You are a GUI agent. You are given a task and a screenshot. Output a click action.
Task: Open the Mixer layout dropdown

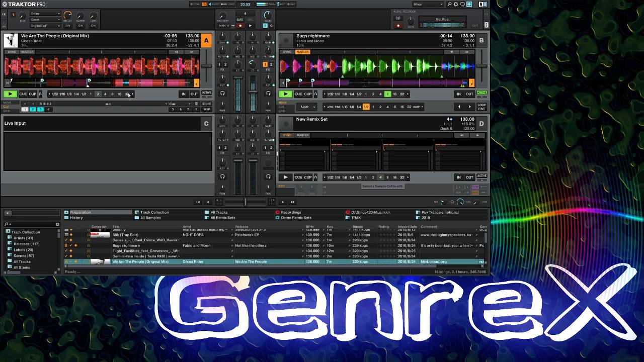pos(427,4)
